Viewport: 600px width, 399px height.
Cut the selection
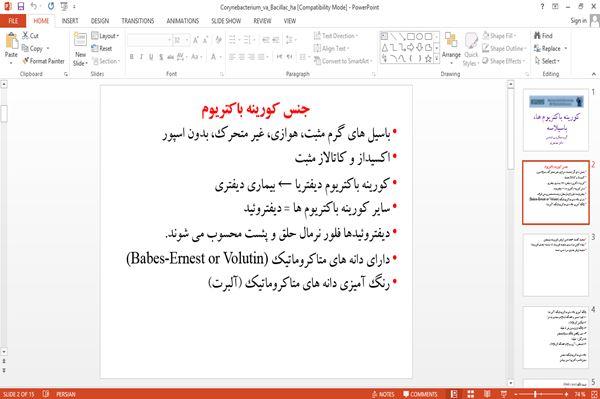(x=30, y=36)
